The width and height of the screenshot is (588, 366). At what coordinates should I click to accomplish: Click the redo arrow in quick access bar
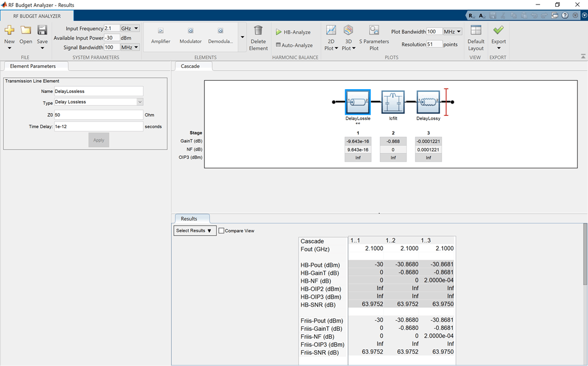pyautogui.click(x=544, y=16)
